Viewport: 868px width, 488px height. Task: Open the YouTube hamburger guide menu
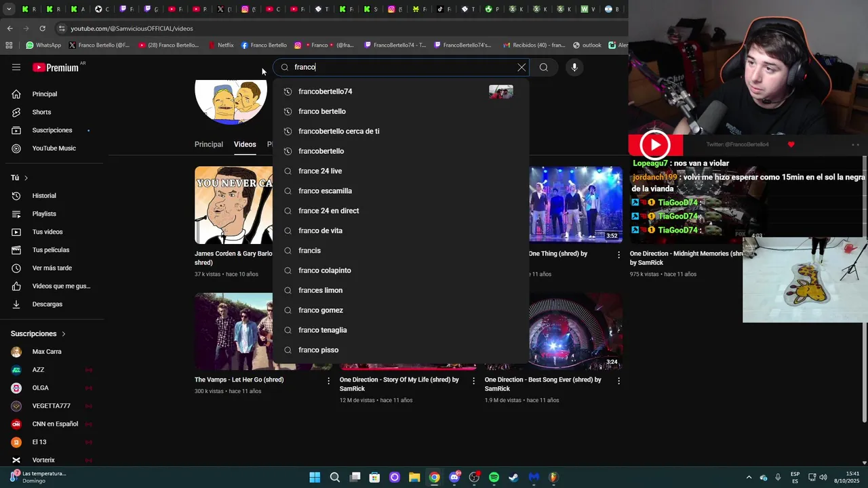coord(16,67)
